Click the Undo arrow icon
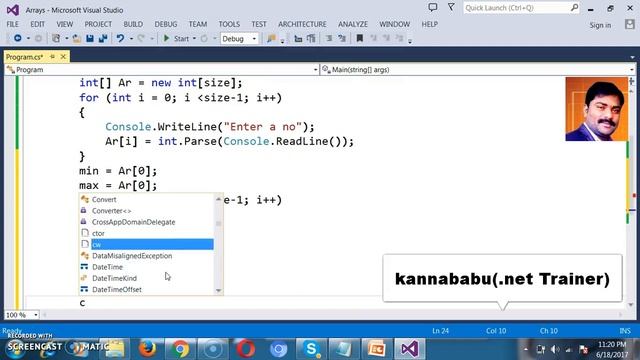640x360 pixels. point(120,38)
